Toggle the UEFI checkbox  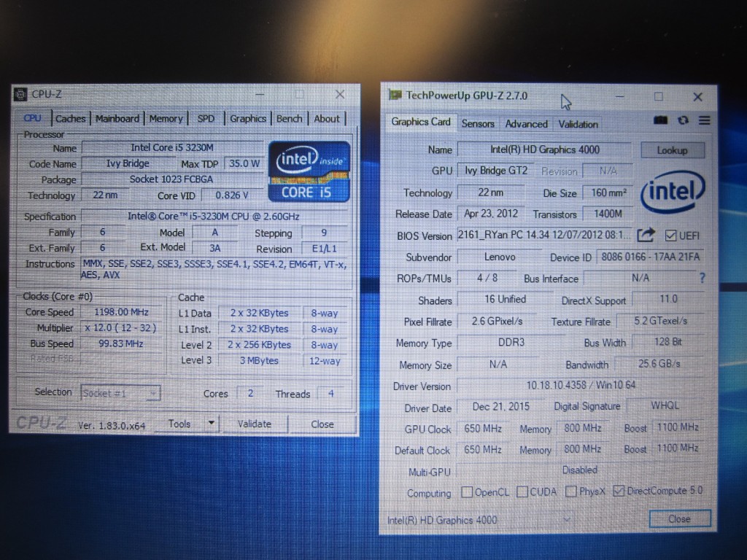(670, 236)
